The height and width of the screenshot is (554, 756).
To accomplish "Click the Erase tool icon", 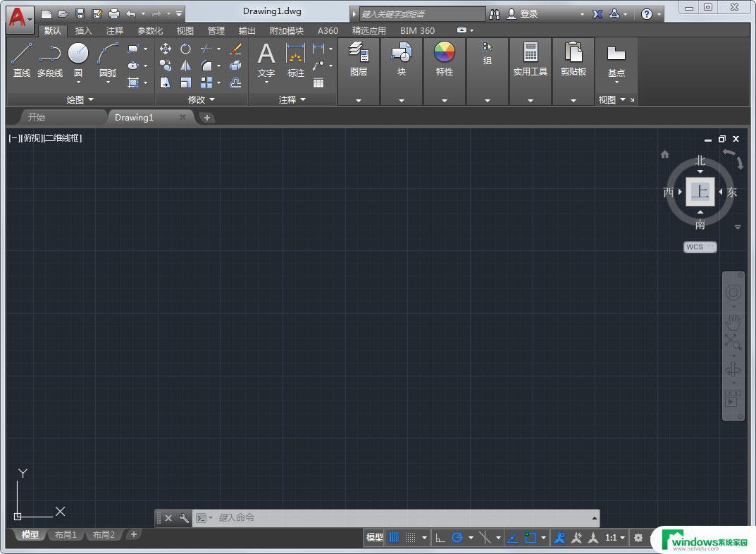I will [x=236, y=49].
